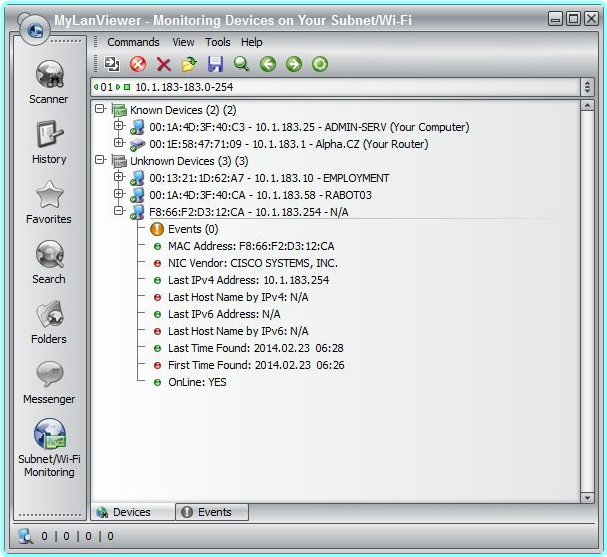Expand the EMPLOYMENT device node

click(x=118, y=177)
